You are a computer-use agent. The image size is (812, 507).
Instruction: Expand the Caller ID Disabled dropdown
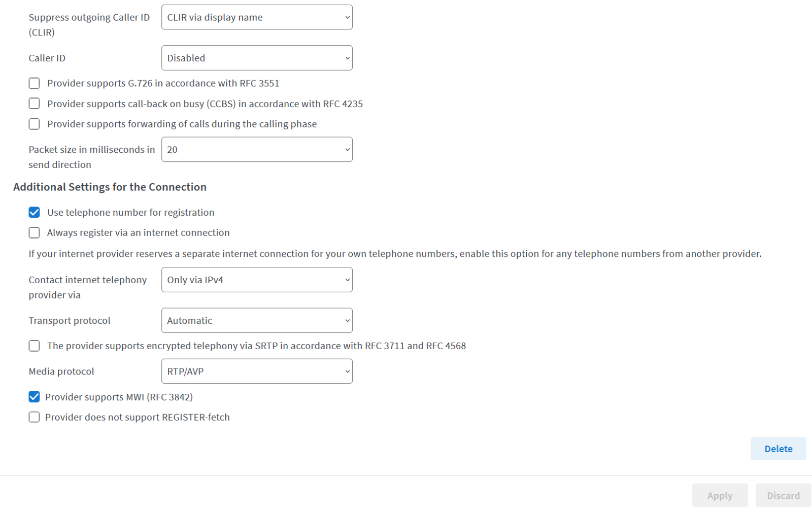pos(257,58)
